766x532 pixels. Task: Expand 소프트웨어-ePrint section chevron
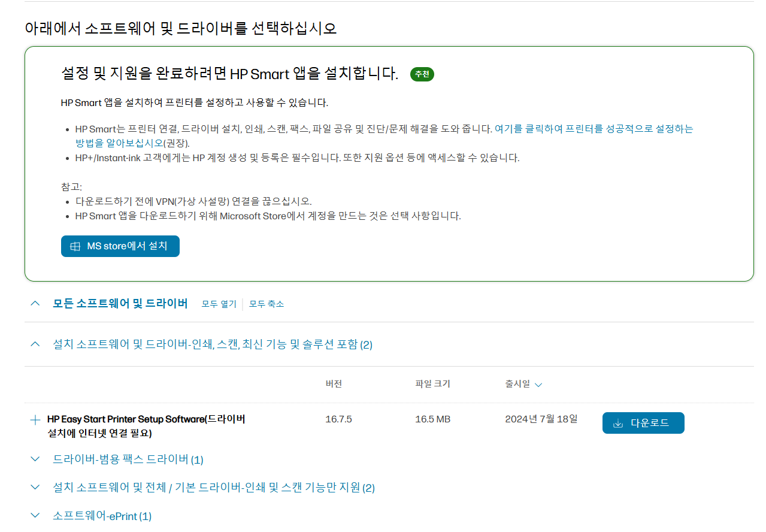tap(35, 515)
